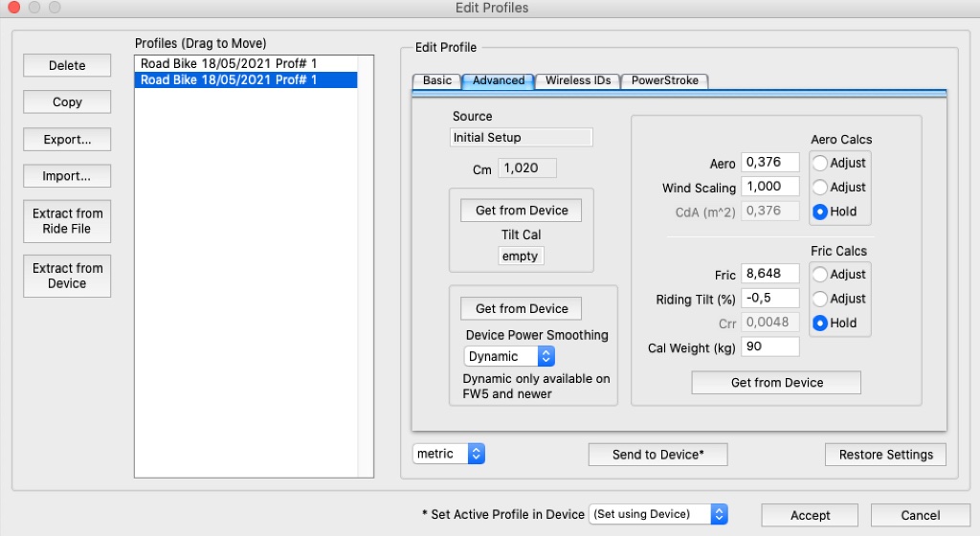
Task: Open the metric units dropdown
Action: pyautogui.click(x=448, y=454)
